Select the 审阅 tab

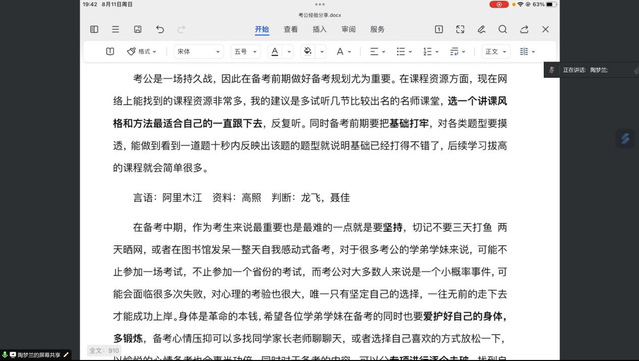348,29
